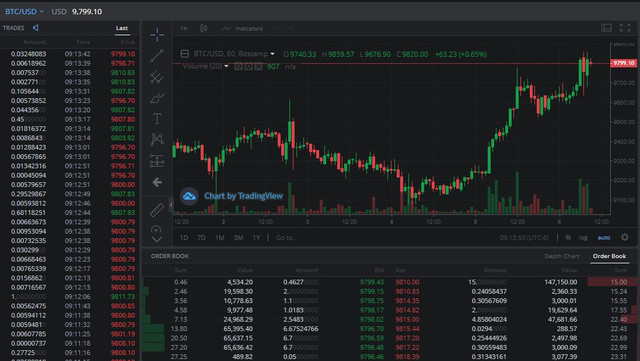Open the 1h interval selector
The height and width of the screenshot is (361, 640).
pyautogui.click(x=184, y=28)
